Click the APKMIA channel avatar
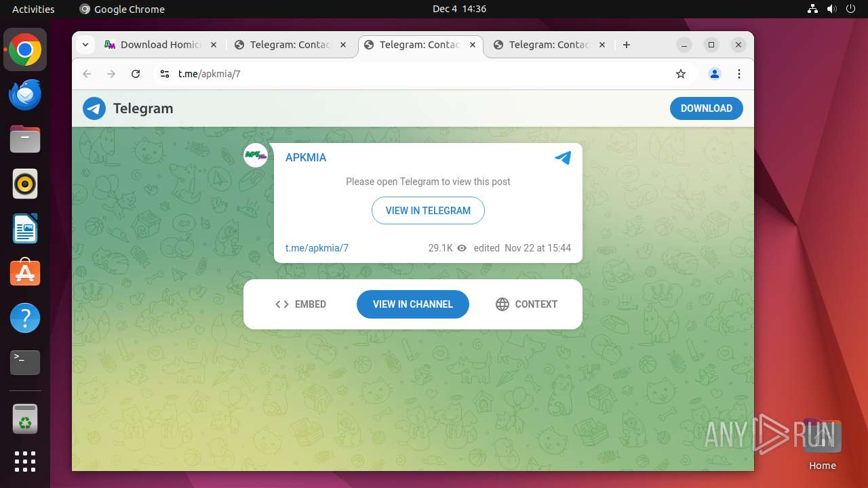Viewport: 868px width, 488px height. 256,156
